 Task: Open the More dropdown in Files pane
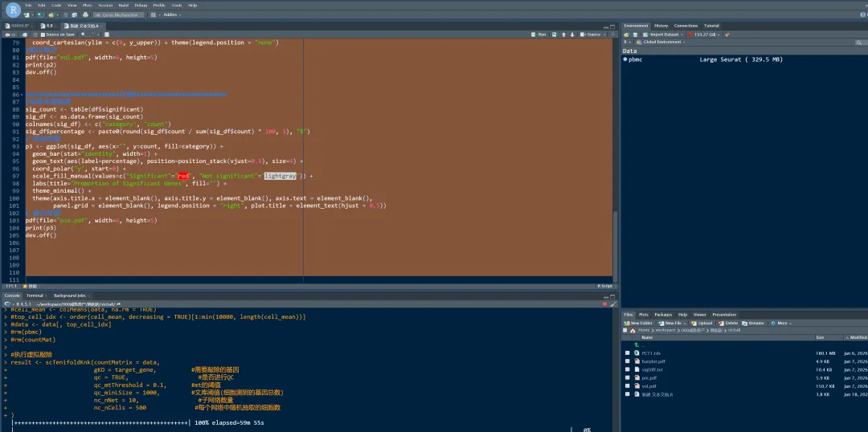point(780,323)
